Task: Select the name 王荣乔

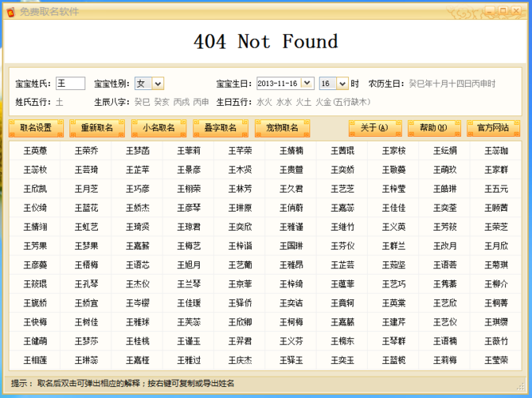Action: click(86, 151)
